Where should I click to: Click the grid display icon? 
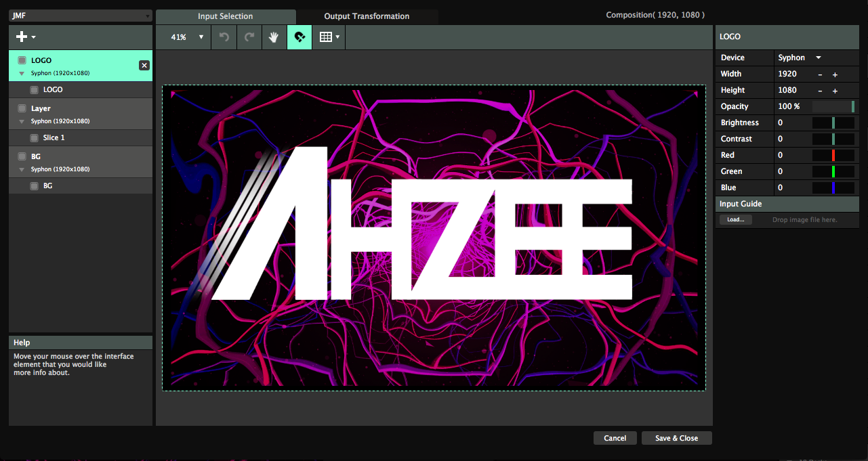click(x=325, y=37)
